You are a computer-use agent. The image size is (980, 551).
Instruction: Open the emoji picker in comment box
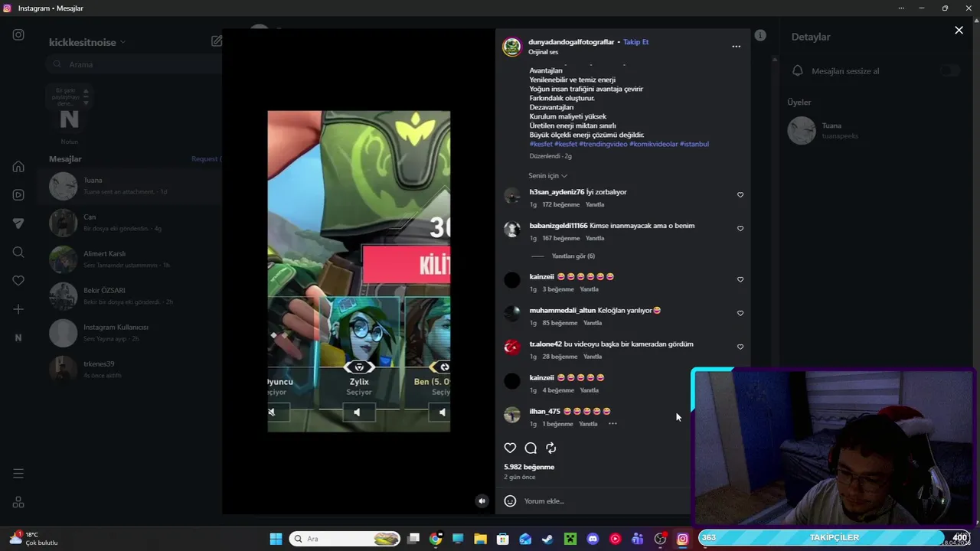pos(510,501)
